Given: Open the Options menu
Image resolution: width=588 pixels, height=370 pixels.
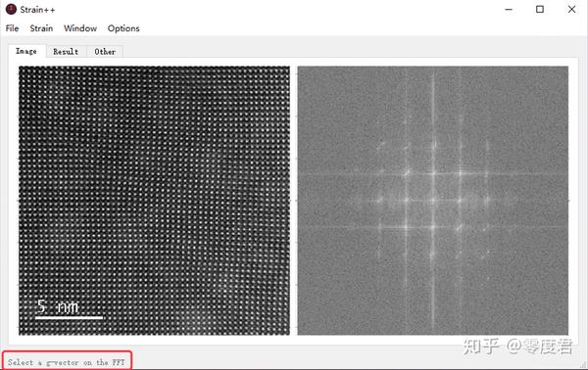Looking at the screenshot, I should pyautogui.click(x=123, y=28).
